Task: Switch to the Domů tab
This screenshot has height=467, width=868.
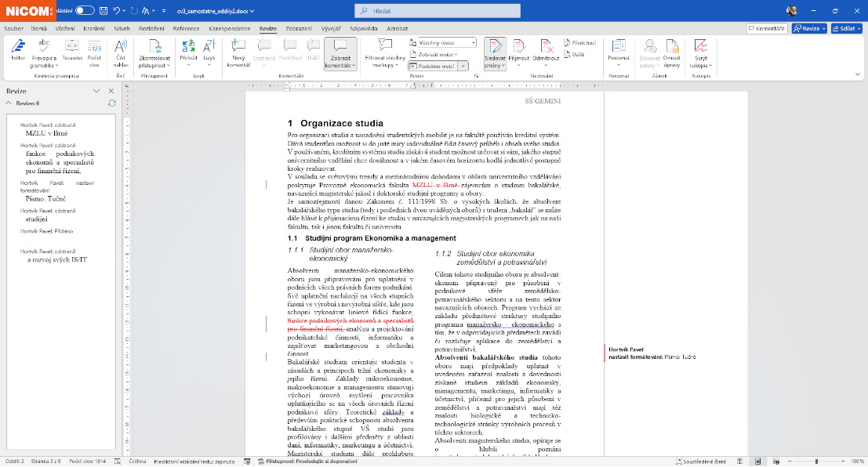Action: [x=38, y=28]
